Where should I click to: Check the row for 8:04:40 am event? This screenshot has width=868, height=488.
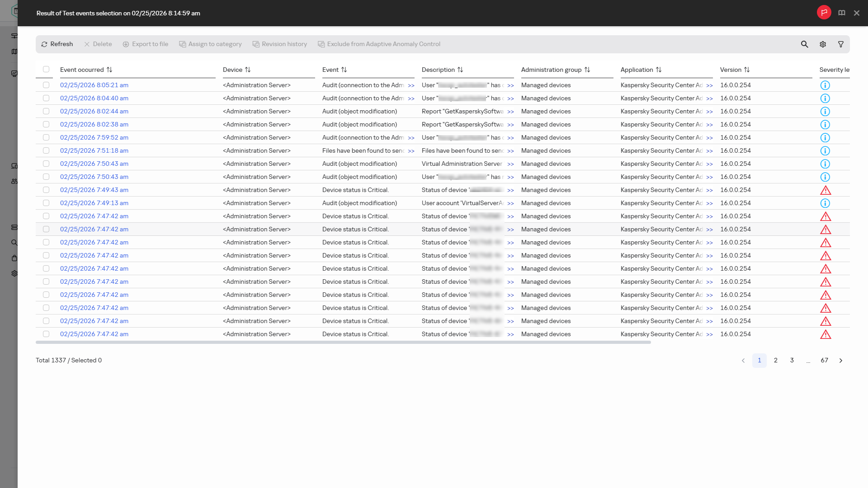(46, 98)
